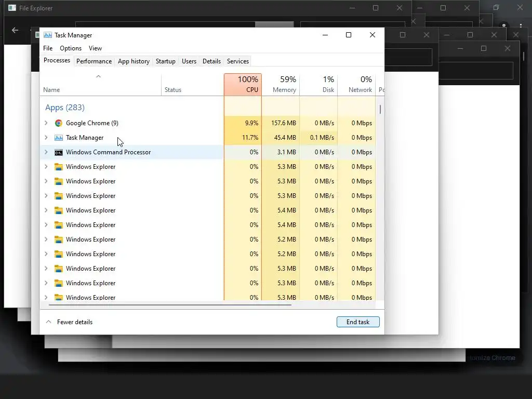Open the File menu
This screenshot has width=532, height=399.
coord(48,48)
